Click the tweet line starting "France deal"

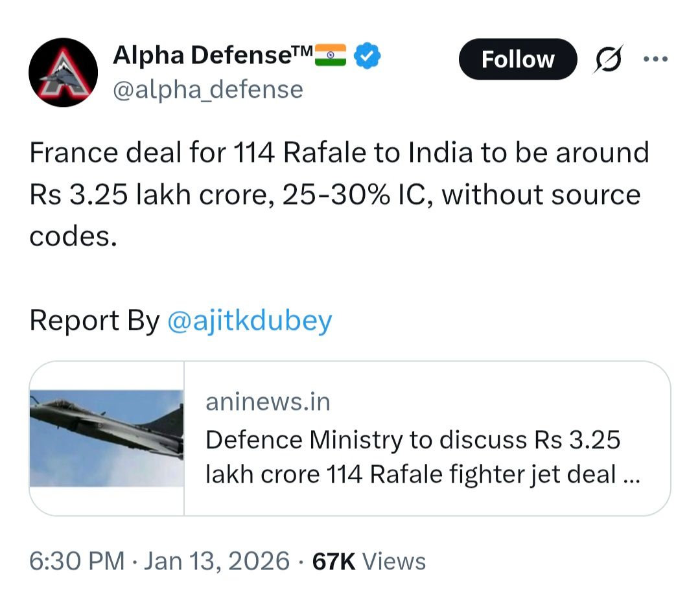click(339, 154)
